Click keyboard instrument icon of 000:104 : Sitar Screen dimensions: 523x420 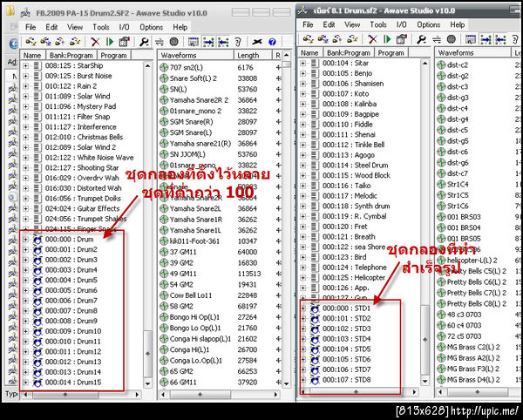coord(315,63)
